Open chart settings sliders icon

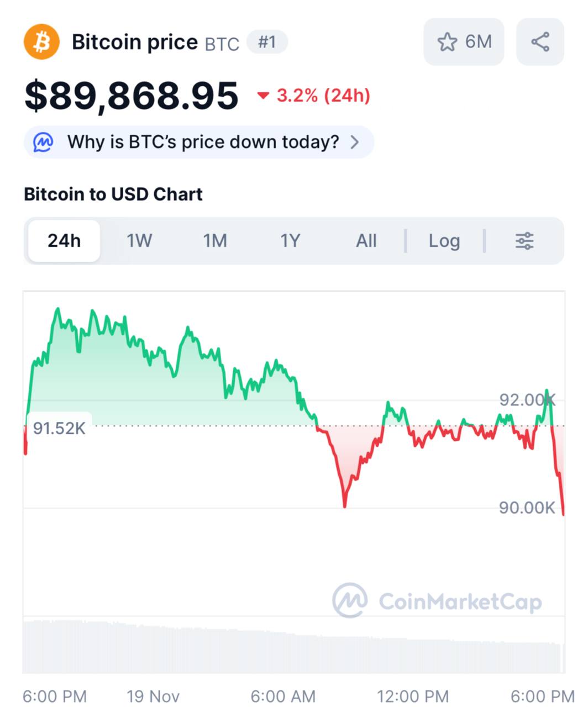pos(524,241)
